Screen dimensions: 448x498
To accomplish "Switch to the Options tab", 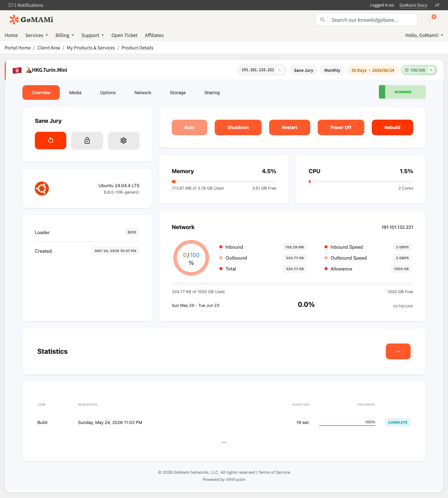I will click(108, 93).
